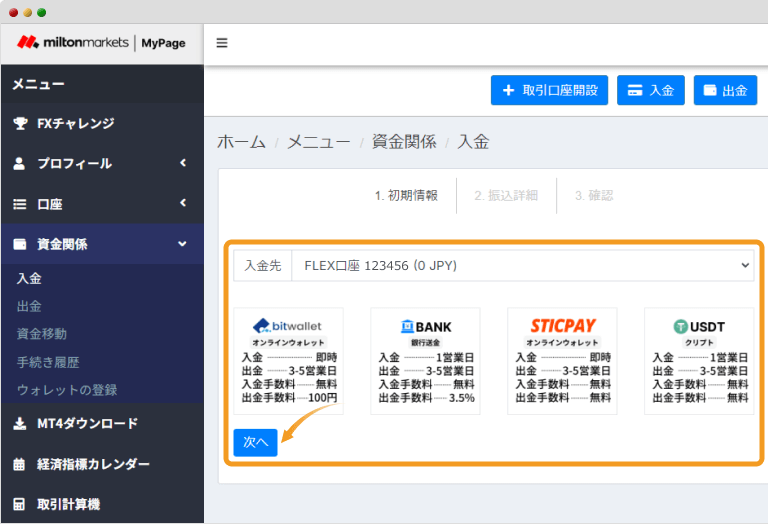Click the wallet icon on 出金 button
The height and width of the screenshot is (524, 768).
(x=710, y=90)
